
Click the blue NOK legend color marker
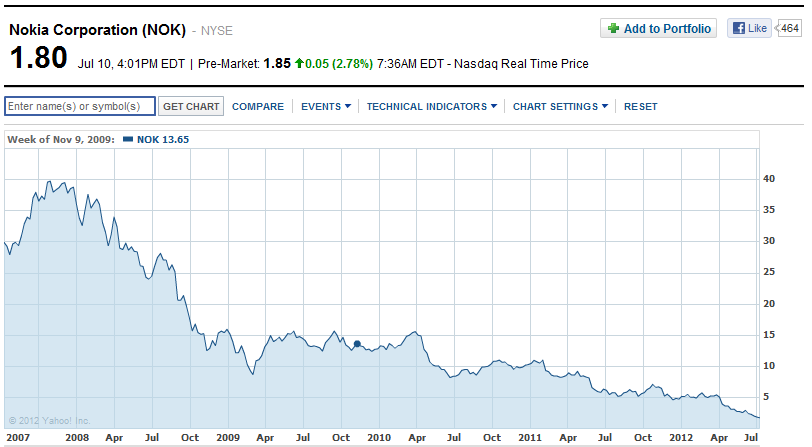click(127, 140)
